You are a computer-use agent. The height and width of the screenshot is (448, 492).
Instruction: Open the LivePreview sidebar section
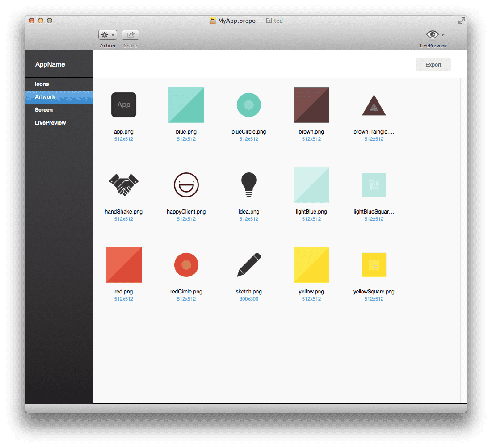[x=59, y=123]
